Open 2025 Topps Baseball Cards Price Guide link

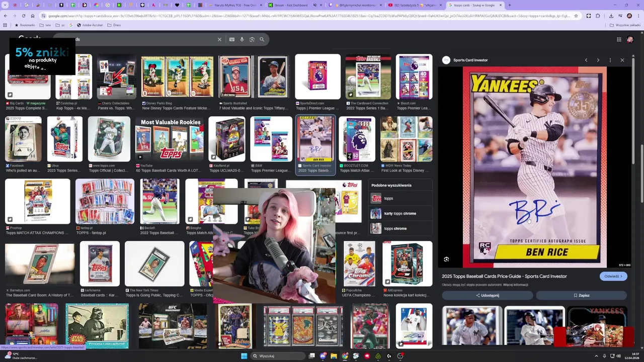tap(504, 276)
